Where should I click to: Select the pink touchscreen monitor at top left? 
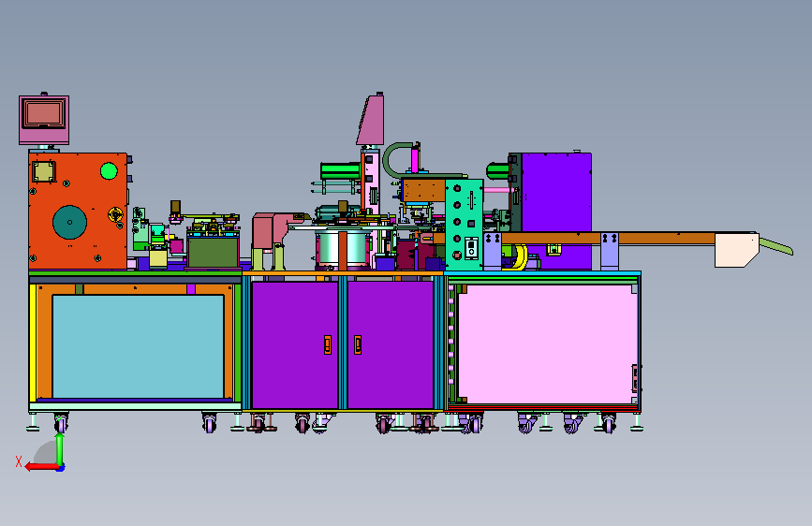(x=44, y=120)
